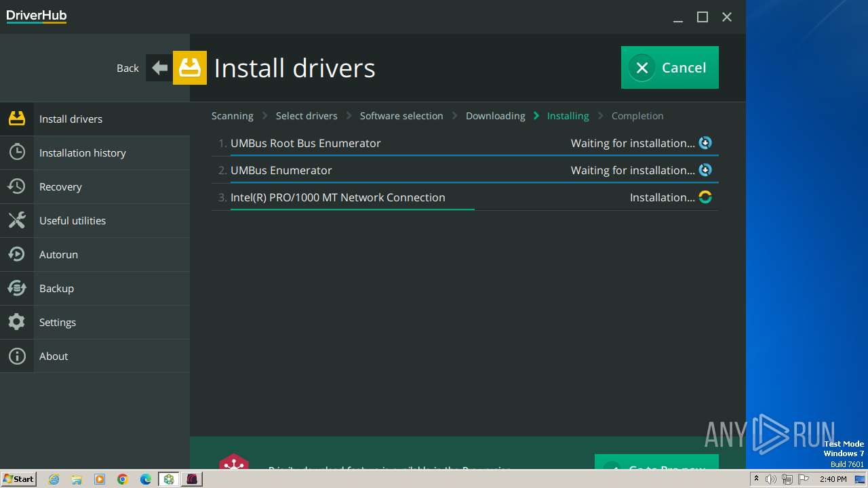The width and height of the screenshot is (868, 488).
Task: Close the DriverHub window
Action: [x=727, y=18]
